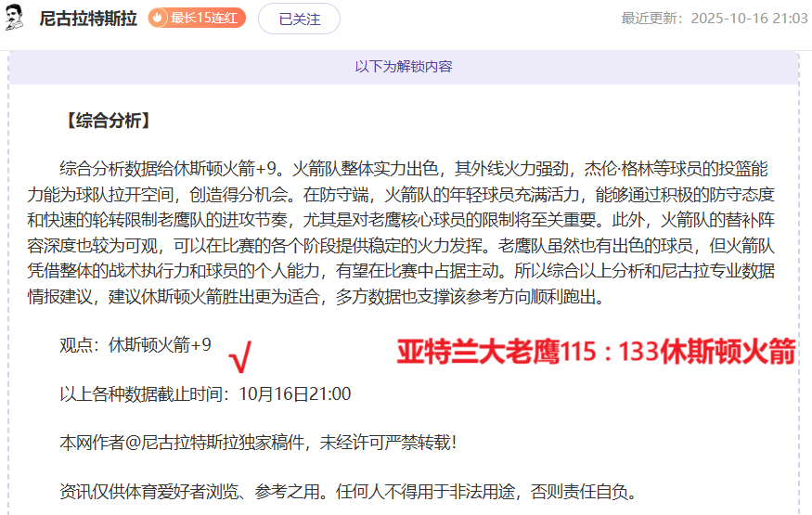Click the fire icon in the streak badge
Screen dimensions: 812x515
click(x=159, y=18)
